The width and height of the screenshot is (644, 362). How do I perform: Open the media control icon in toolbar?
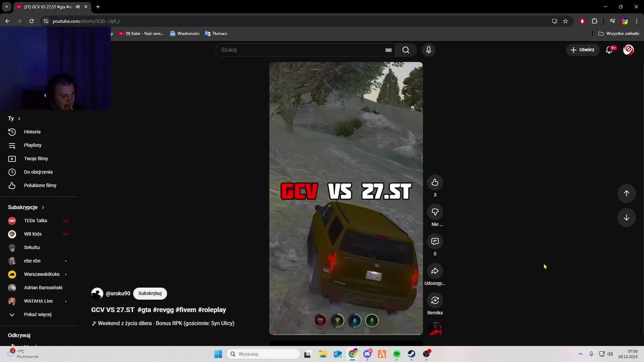pyautogui.click(x=612, y=21)
